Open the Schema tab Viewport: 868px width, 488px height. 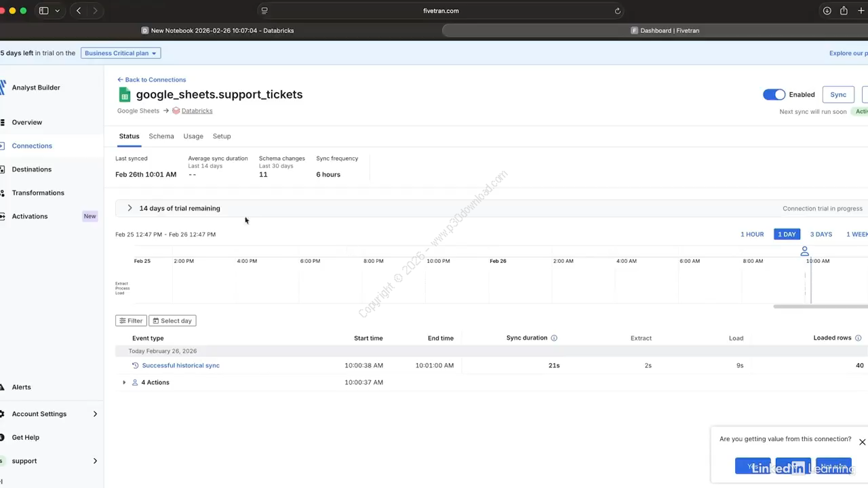pyautogui.click(x=161, y=136)
